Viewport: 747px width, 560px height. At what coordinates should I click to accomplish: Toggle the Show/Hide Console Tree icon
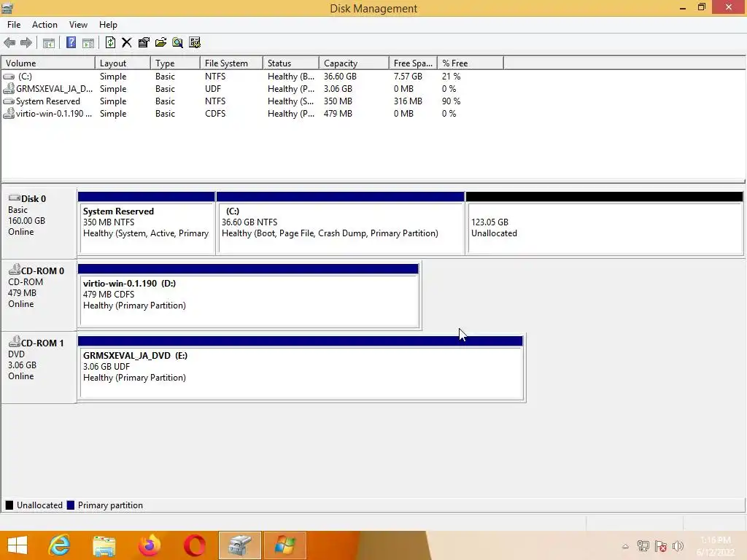49,43
